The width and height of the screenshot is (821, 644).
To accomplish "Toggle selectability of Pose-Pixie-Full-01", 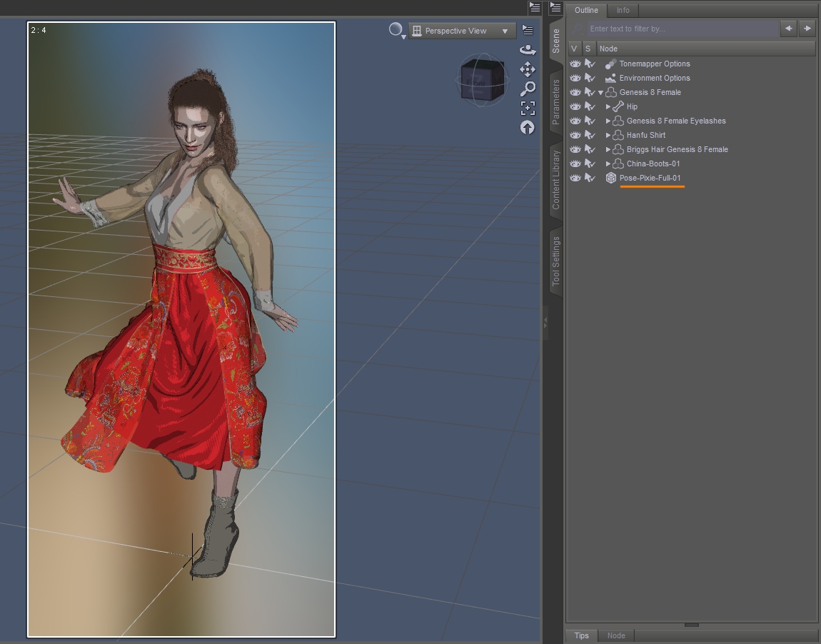I will (x=590, y=178).
